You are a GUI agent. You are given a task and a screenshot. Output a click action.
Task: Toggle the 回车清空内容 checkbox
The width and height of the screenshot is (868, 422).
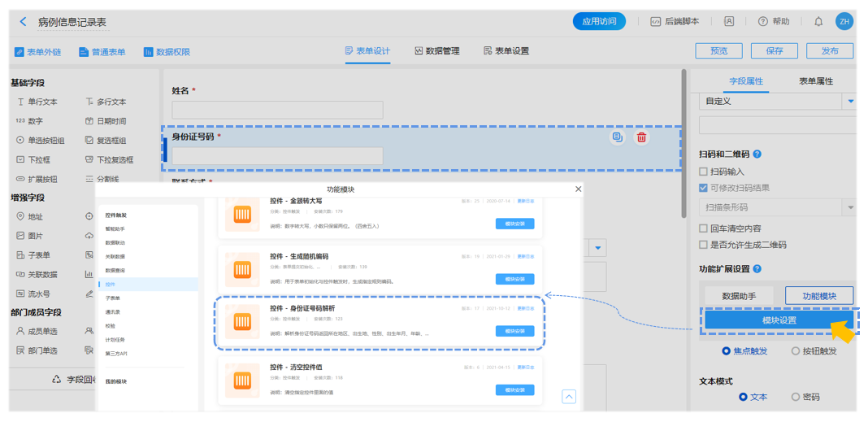[704, 228]
